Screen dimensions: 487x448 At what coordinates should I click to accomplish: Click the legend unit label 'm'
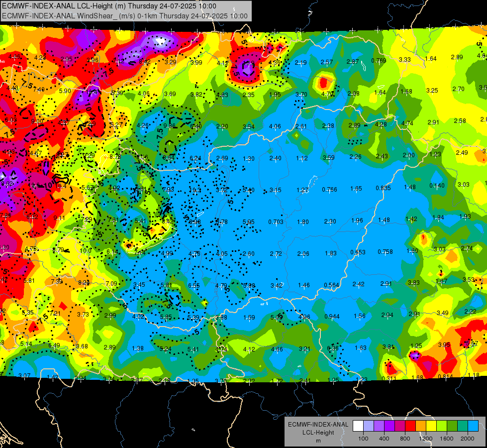[318, 441]
